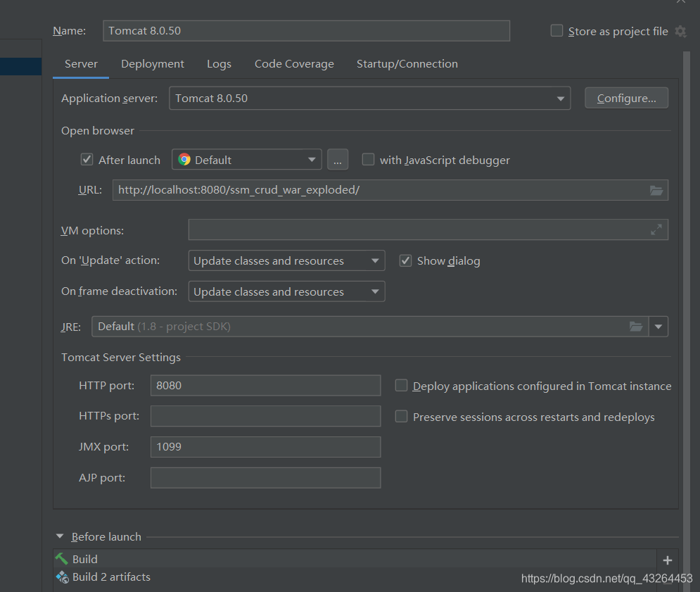This screenshot has width=700, height=592.
Task: Switch to the Code Coverage tab
Action: pyautogui.click(x=294, y=64)
